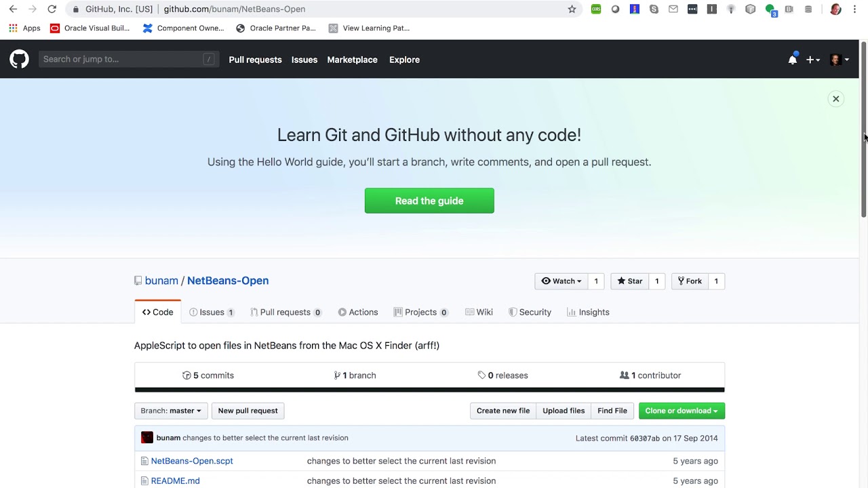Viewport: 868px width, 488px height.
Task: Click the mail envelope extension icon
Action: pos(673,9)
